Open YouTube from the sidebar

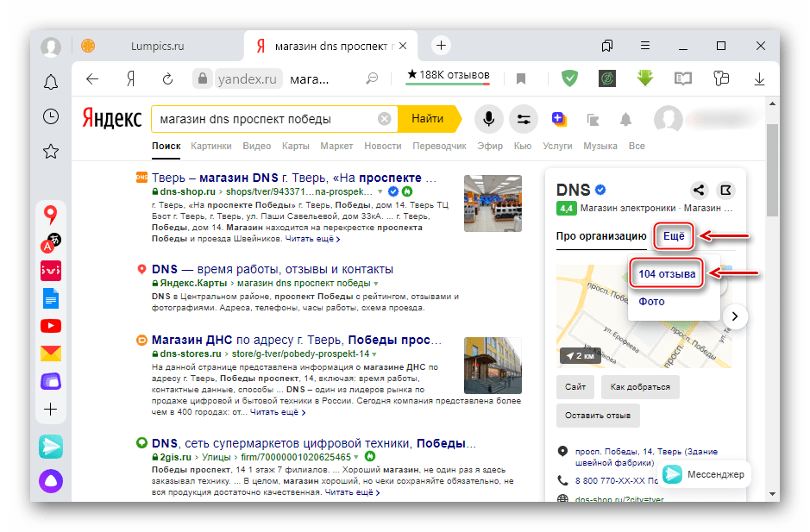click(51, 326)
